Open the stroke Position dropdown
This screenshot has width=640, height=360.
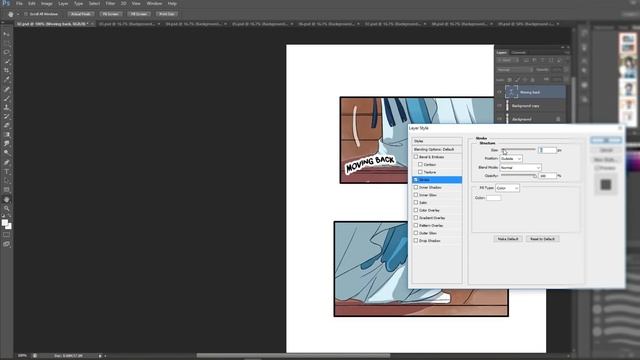pos(511,158)
